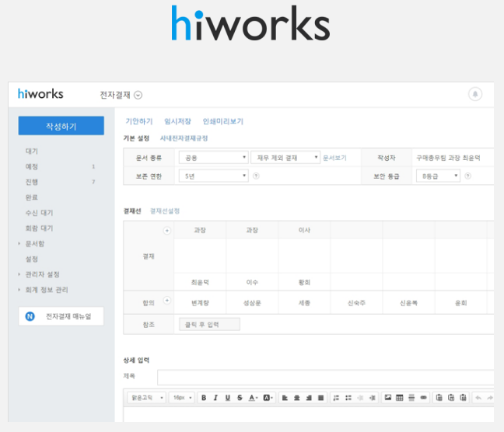Insert a table into the document
The height and width of the screenshot is (432, 504).
[x=400, y=398]
